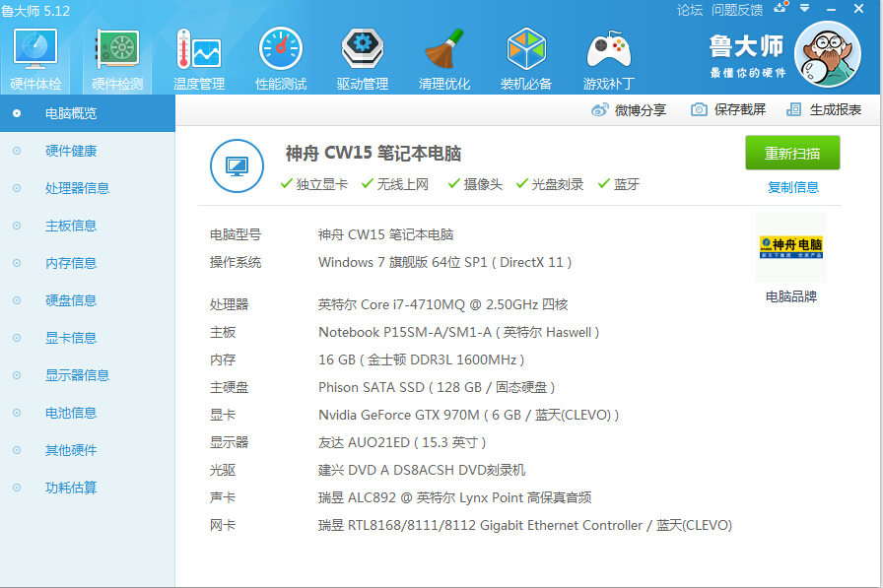Viewport: 883px width, 588px height.
Task: Open 温度管理 temperature management
Action: (x=199, y=60)
